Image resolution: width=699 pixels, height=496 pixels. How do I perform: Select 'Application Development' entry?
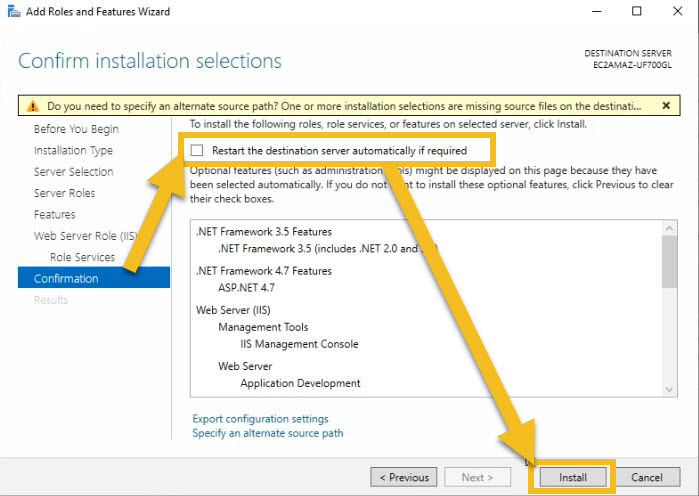pyautogui.click(x=300, y=383)
